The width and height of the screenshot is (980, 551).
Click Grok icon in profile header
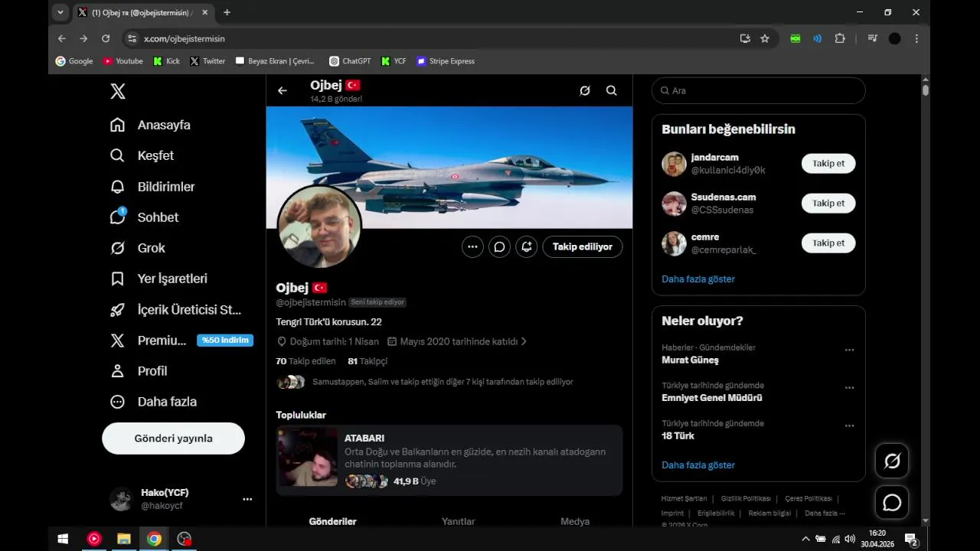[x=585, y=90]
